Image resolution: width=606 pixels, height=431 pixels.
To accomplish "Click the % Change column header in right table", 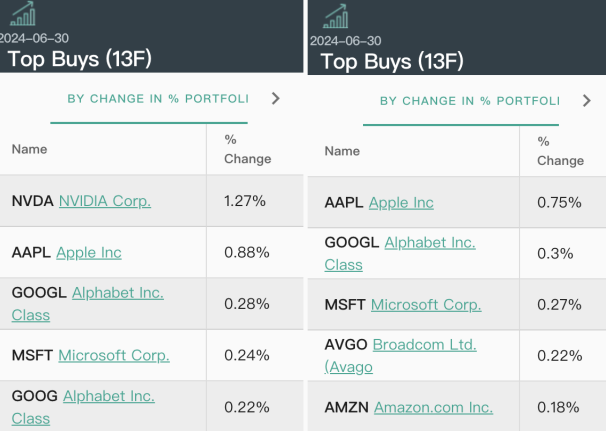I will pos(560,151).
